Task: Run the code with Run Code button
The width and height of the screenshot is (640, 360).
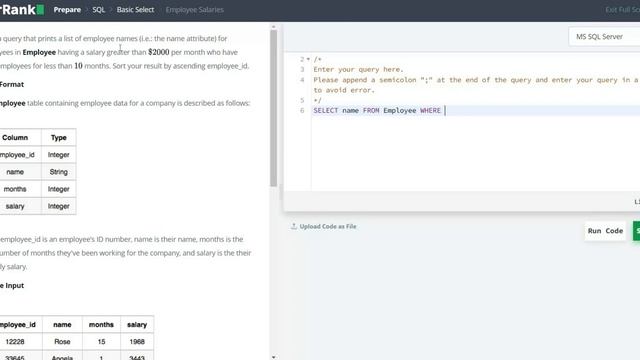Action: 605,231
